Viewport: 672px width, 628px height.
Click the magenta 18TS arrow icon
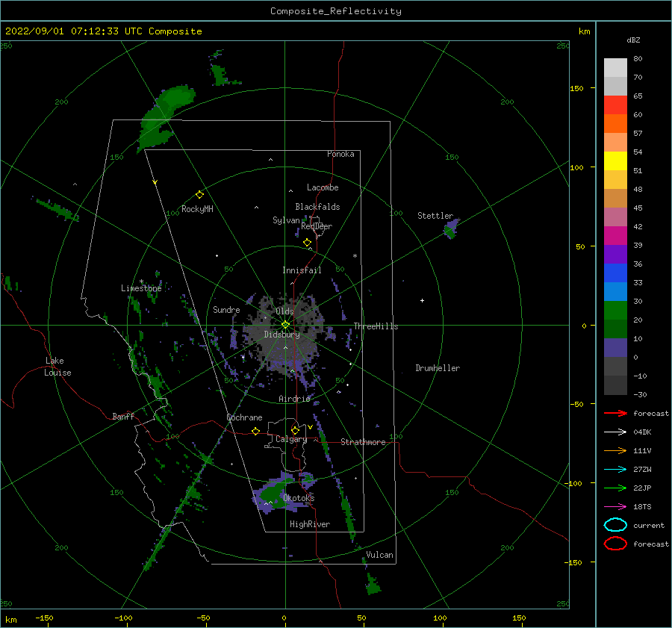click(615, 507)
